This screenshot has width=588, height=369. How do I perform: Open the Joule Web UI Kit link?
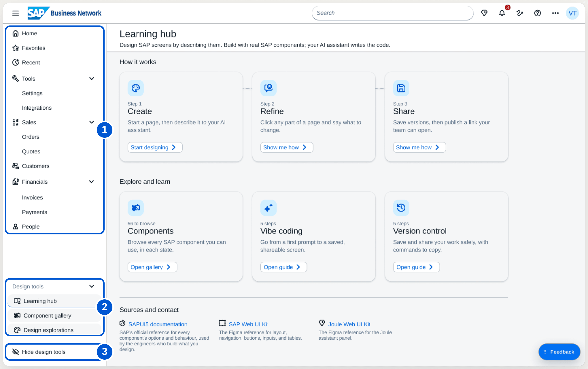pos(349,324)
